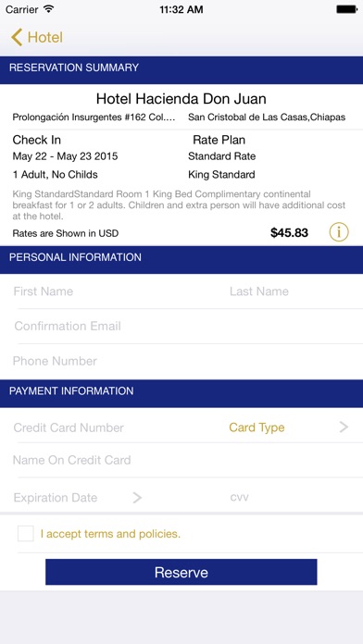Click the Reserve button
Screen dimensions: 363x644
click(x=181, y=572)
